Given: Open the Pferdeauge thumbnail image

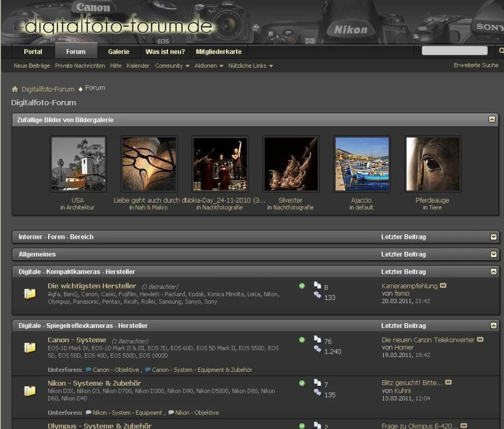Looking at the screenshot, I should (x=432, y=164).
